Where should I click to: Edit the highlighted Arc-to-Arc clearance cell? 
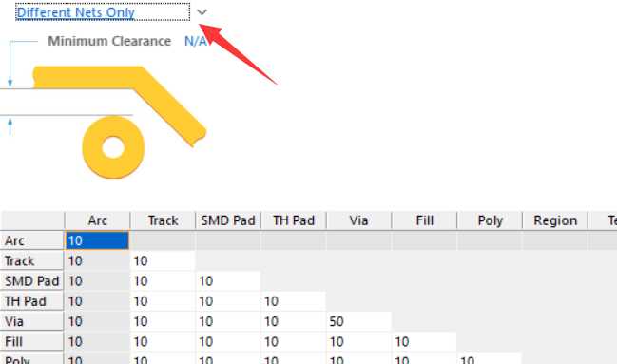pos(97,240)
